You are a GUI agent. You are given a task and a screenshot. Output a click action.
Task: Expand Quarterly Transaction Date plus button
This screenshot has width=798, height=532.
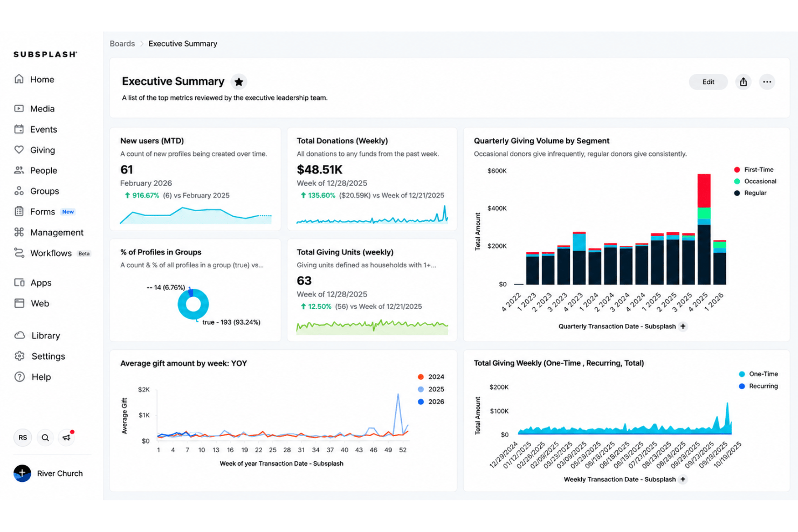pos(683,326)
